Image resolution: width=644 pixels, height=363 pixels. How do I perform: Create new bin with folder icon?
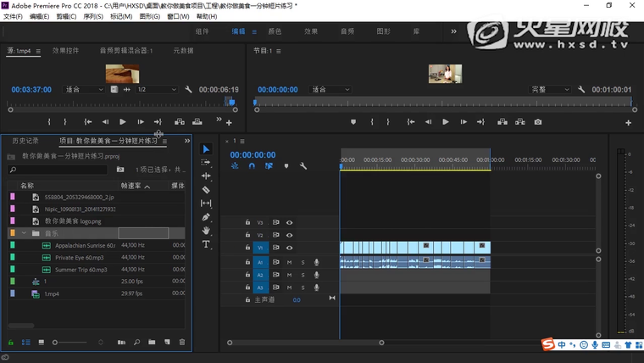(x=153, y=342)
